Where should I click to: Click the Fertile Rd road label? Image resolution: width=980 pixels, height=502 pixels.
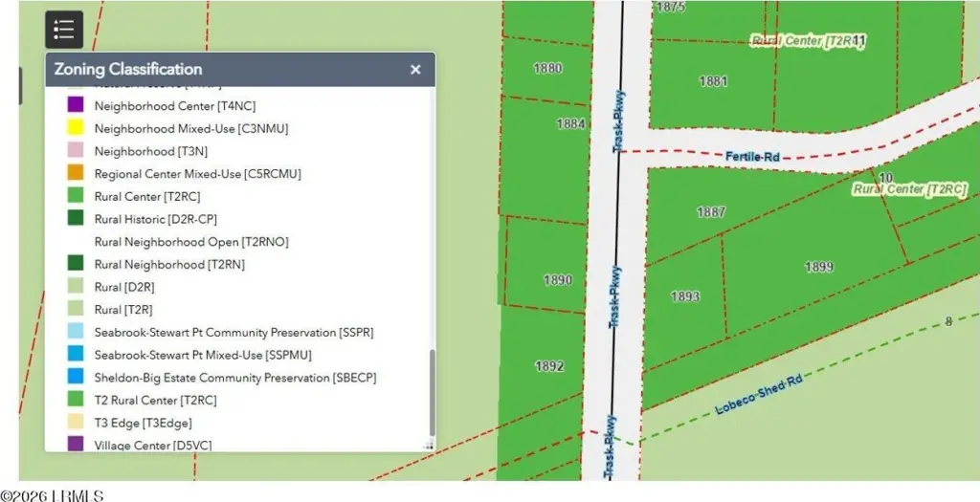[752, 157]
